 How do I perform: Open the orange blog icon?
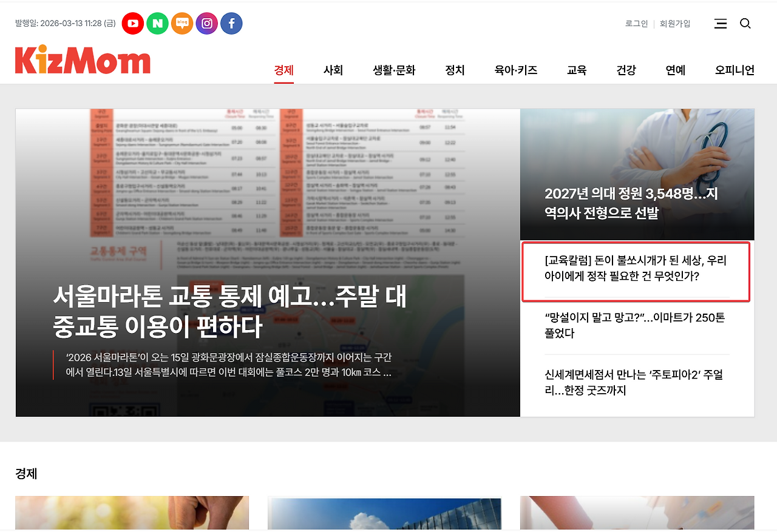(182, 24)
